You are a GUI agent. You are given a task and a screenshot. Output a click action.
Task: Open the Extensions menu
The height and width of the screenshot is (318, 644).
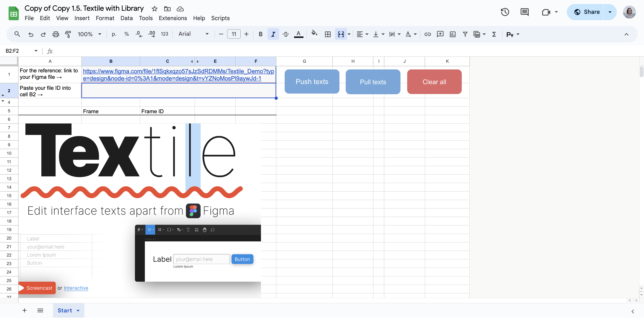coord(173,18)
